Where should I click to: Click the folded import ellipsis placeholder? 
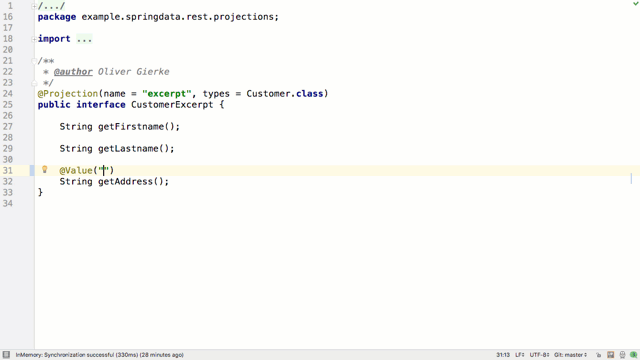click(x=84, y=39)
